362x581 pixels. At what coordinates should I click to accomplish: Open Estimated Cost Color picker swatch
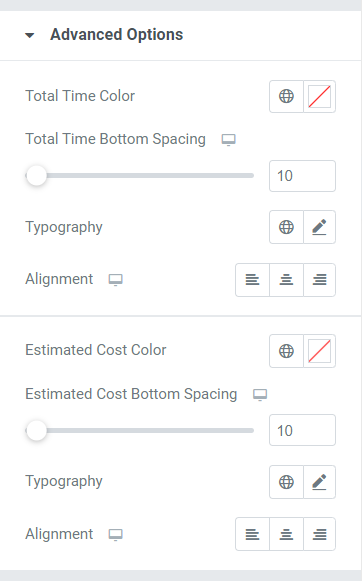pyautogui.click(x=319, y=351)
